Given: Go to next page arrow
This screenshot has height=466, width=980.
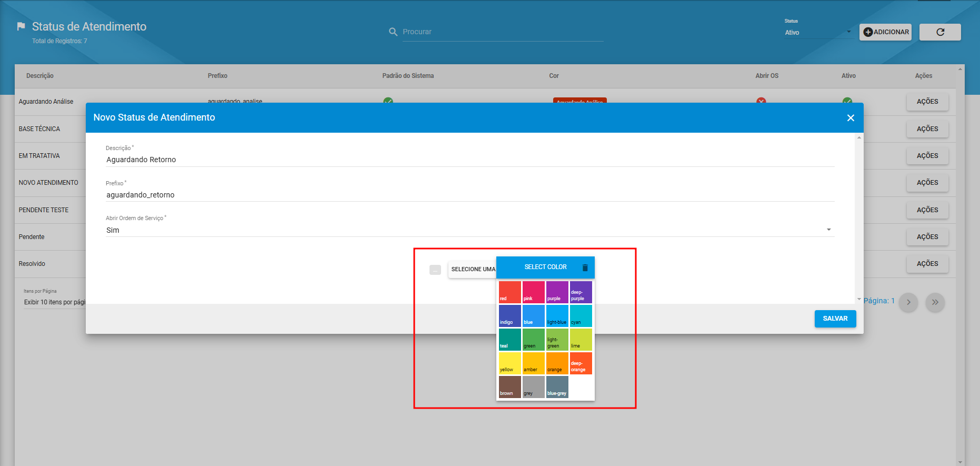Looking at the screenshot, I should 908,302.
